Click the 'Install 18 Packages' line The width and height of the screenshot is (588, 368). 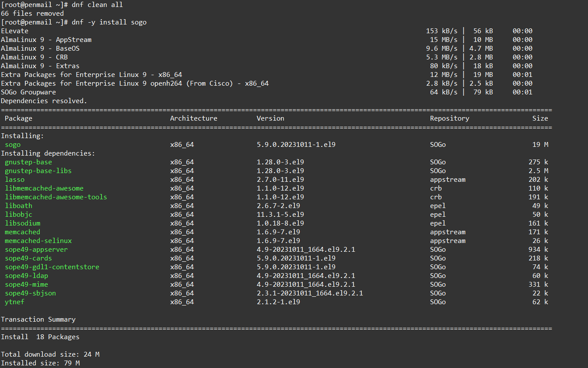click(x=40, y=337)
